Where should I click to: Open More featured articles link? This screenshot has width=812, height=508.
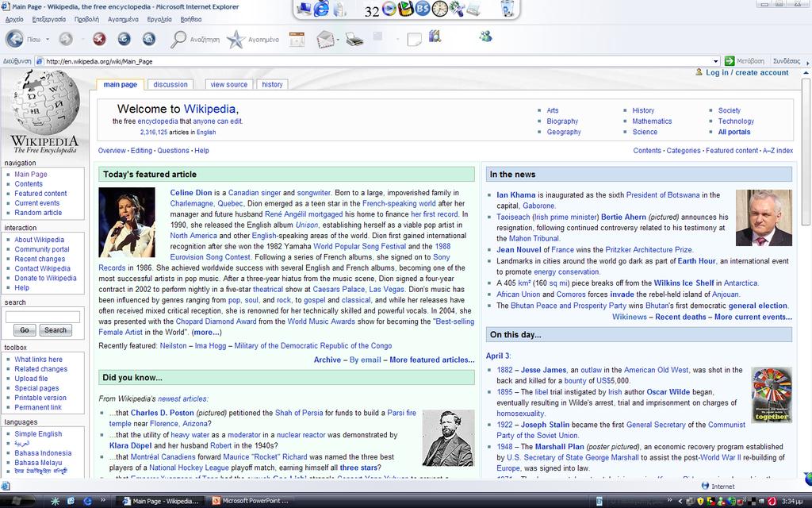(432, 360)
